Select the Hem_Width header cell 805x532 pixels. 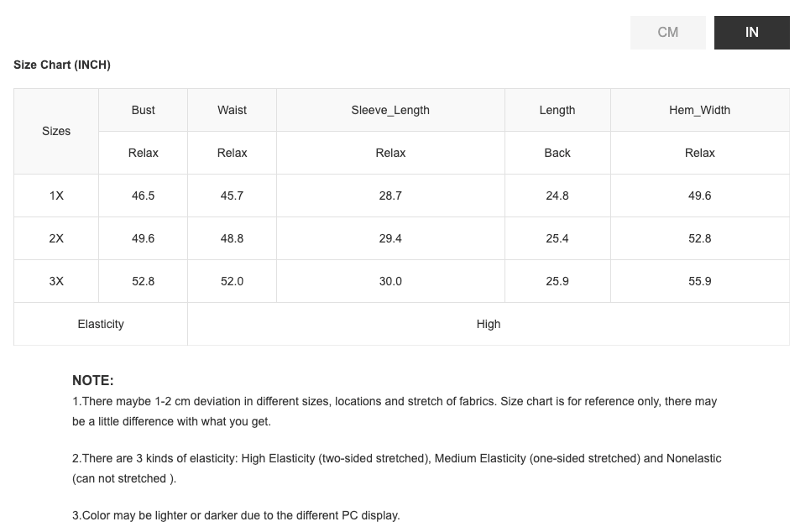[x=699, y=110]
